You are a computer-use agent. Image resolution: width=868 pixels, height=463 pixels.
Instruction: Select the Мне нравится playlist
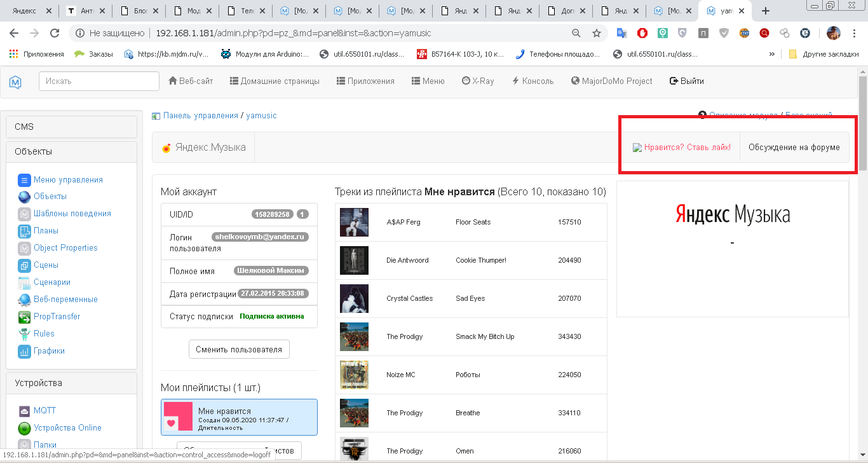click(239, 417)
